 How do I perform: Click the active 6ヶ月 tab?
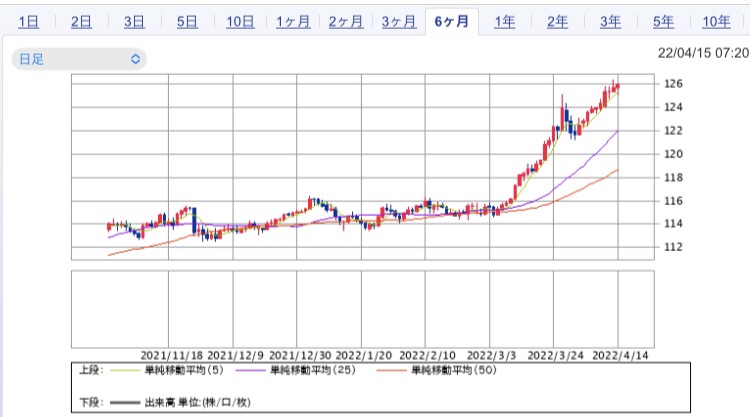452,22
